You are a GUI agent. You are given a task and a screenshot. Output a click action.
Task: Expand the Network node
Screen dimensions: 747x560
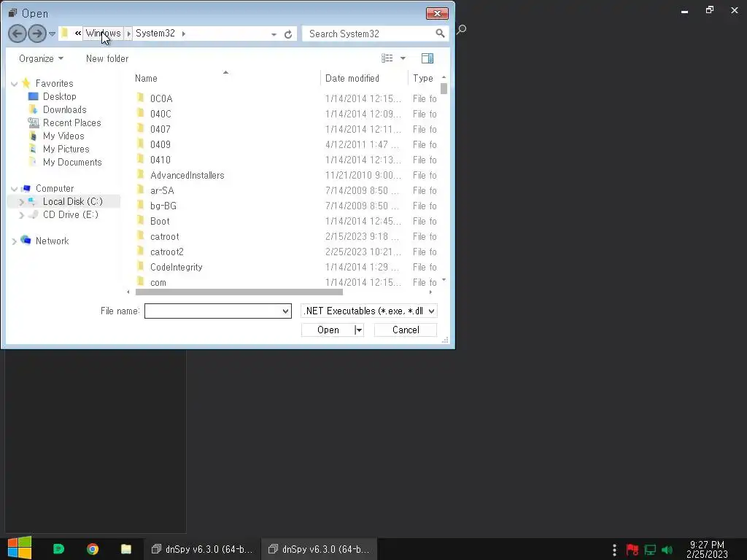point(15,241)
